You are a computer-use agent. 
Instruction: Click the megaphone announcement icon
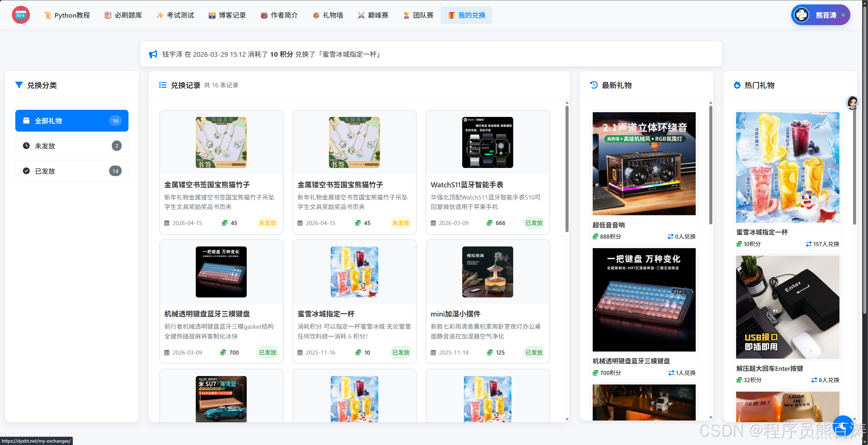153,54
